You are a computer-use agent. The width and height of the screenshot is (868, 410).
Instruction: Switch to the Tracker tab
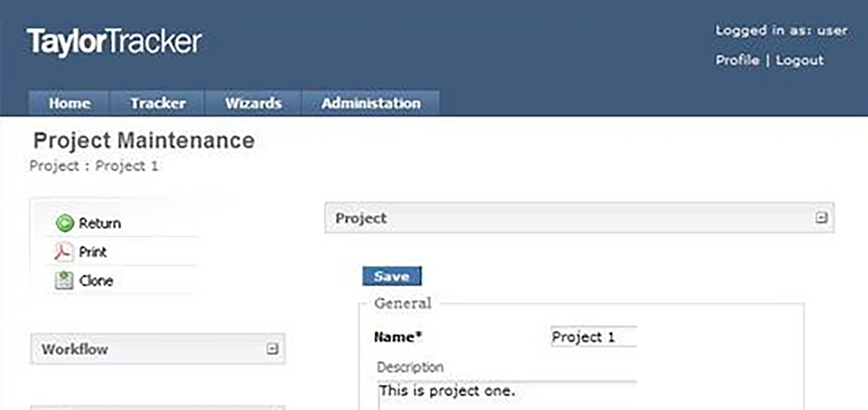tap(158, 103)
